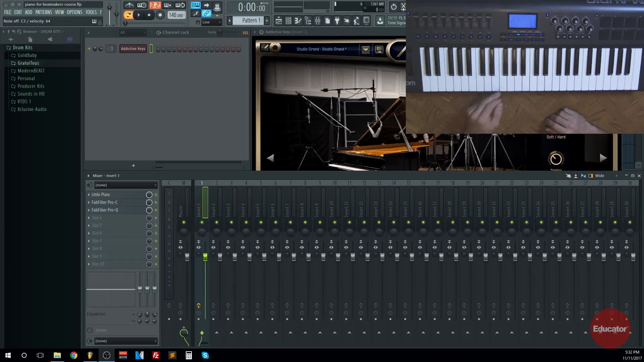Click the Insert 1 volume fader
644x362 pixels.
(x=205, y=257)
